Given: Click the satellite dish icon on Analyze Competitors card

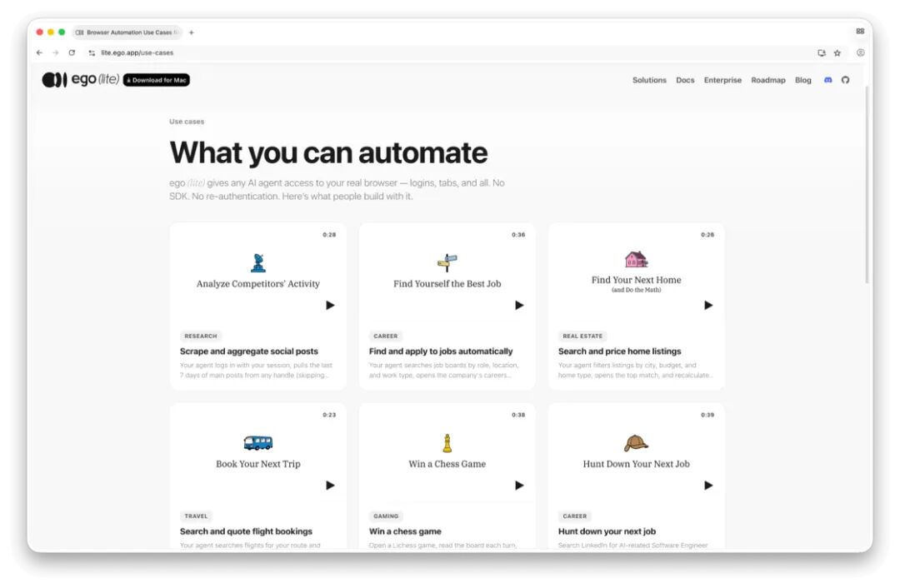Looking at the screenshot, I should (x=258, y=262).
